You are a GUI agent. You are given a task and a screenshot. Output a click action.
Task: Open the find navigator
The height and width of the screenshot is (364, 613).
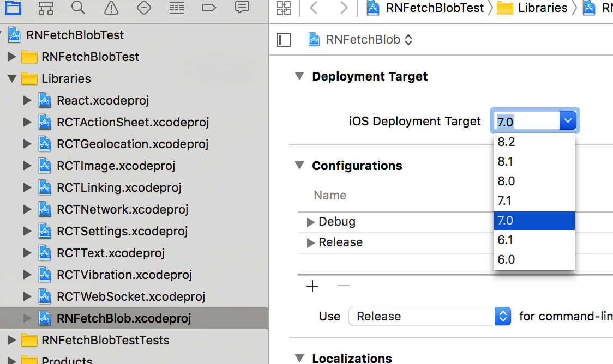[78, 8]
